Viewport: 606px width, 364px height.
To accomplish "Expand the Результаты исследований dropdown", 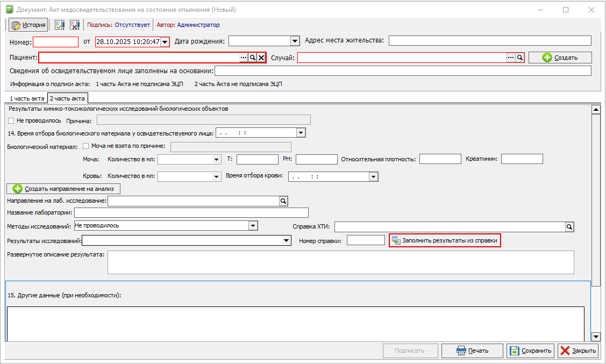I will pyautogui.click(x=287, y=241).
